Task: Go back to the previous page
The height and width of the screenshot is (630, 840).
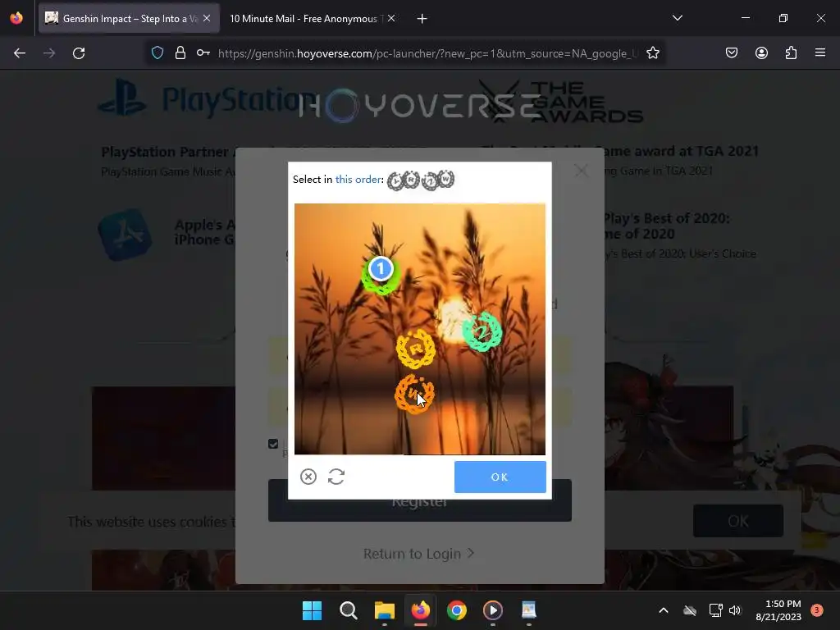Action: [x=20, y=53]
